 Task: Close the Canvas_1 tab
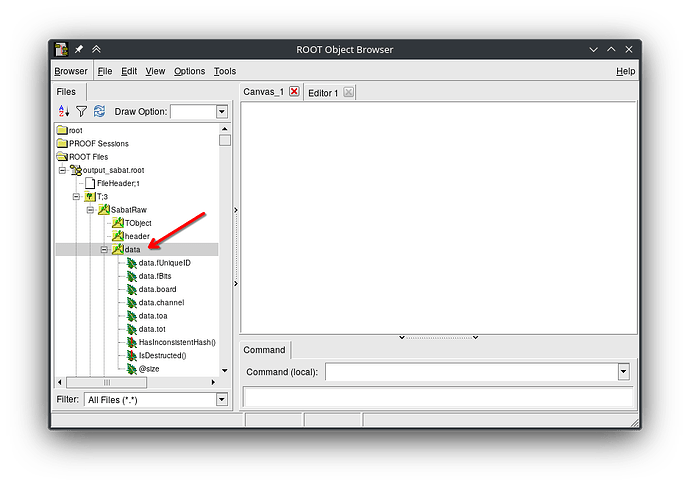coord(294,91)
